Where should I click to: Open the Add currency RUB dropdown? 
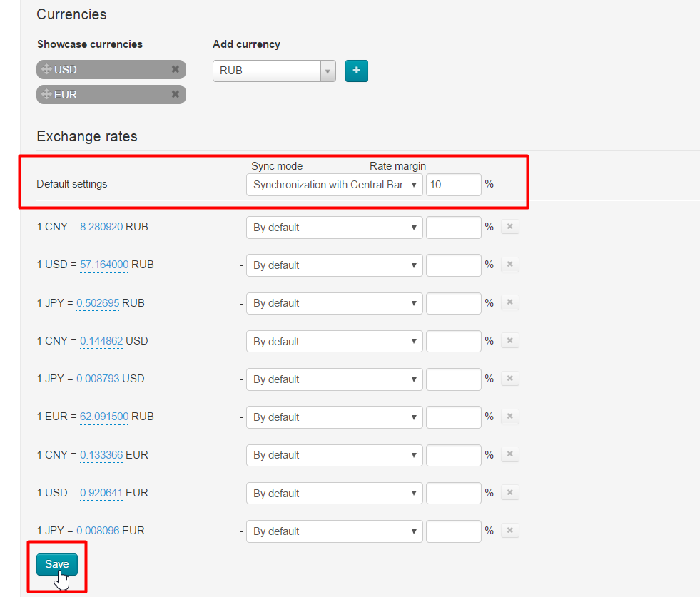(274, 71)
